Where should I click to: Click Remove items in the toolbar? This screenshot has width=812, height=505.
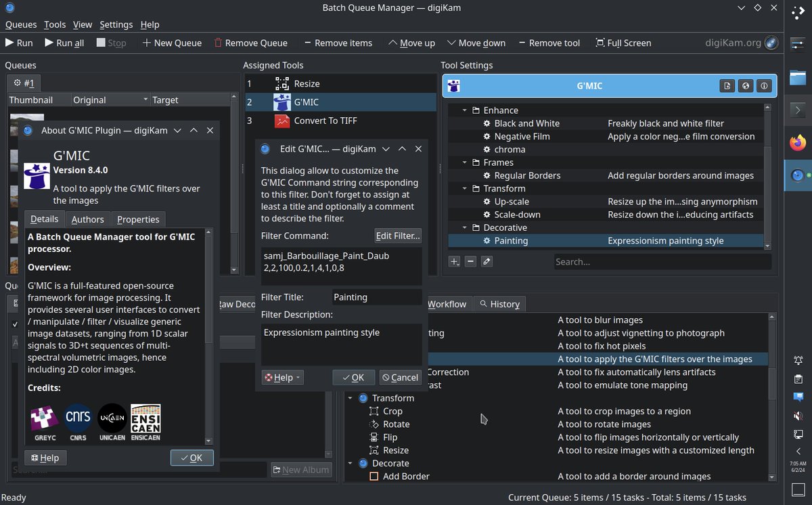[x=338, y=43]
